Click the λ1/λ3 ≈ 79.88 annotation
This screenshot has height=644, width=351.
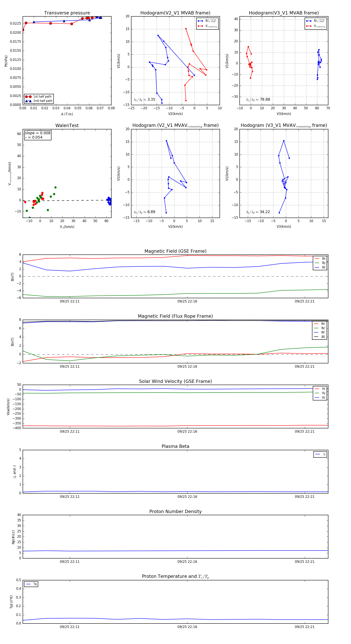[x=258, y=100]
